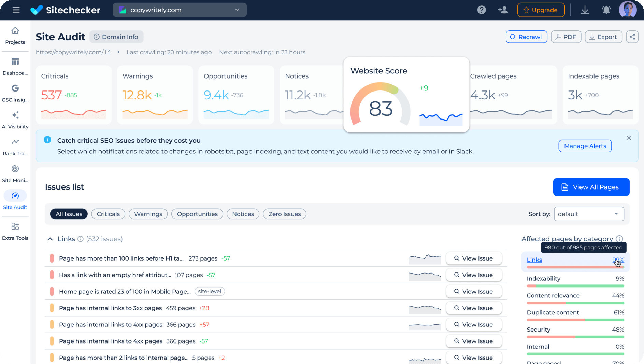Open AI Visibility in the sidebar
This screenshot has width=644, height=364.
pyautogui.click(x=15, y=120)
